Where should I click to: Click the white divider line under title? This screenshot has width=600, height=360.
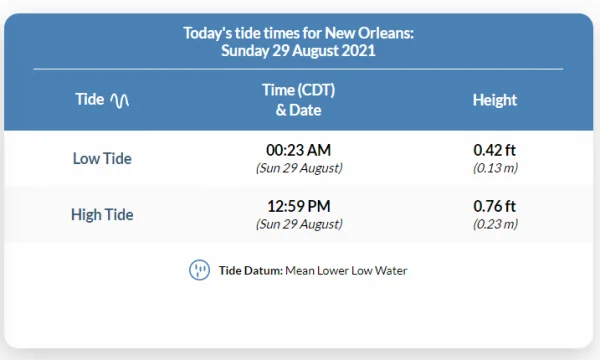[298, 69]
